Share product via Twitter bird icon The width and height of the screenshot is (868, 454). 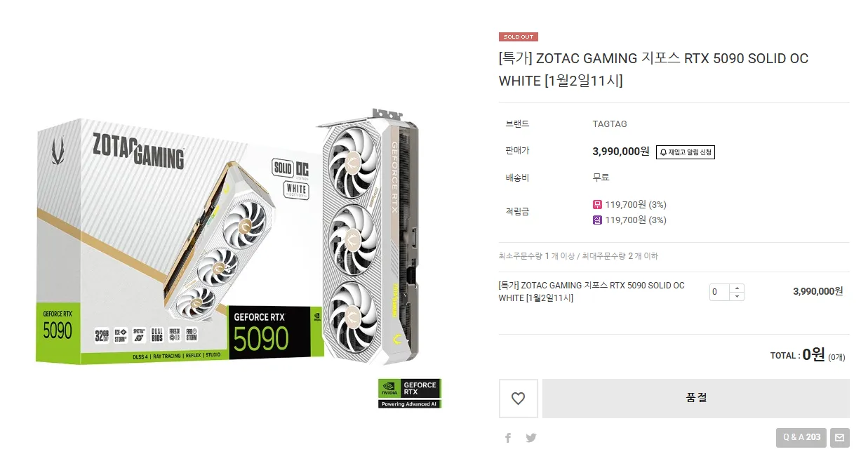531,438
